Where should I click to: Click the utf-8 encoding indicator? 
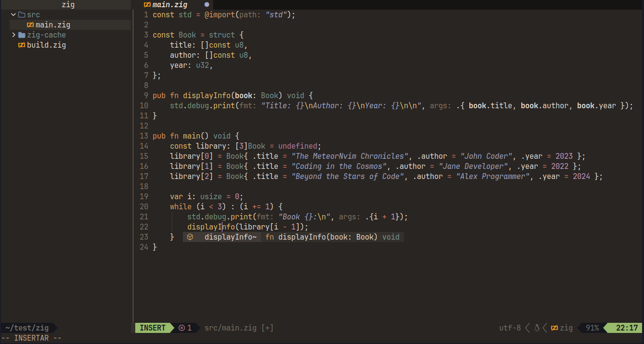(510, 328)
